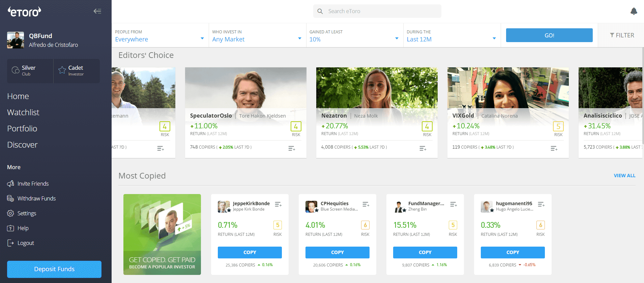Go to Home in the sidebar
The width and height of the screenshot is (644, 283).
pos(18,96)
